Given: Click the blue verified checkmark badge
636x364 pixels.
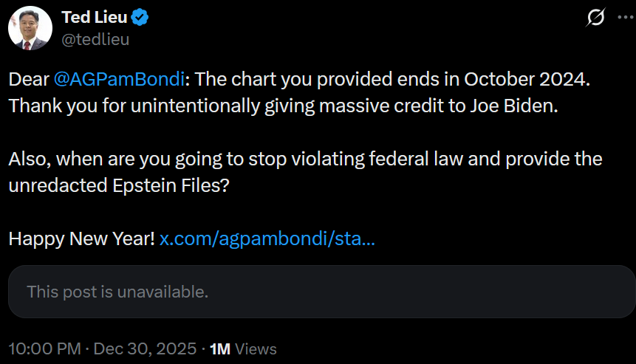Looking at the screenshot, I should point(141,18).
